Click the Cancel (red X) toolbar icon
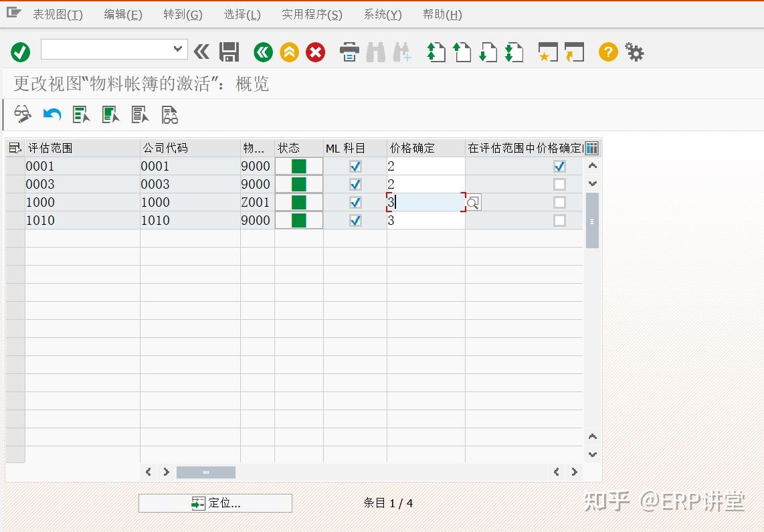The image size is (764, 532). (315, 52)
